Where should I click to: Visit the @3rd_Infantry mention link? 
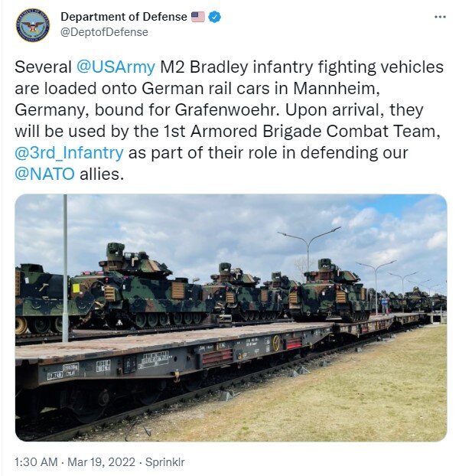tap(69, 152)
